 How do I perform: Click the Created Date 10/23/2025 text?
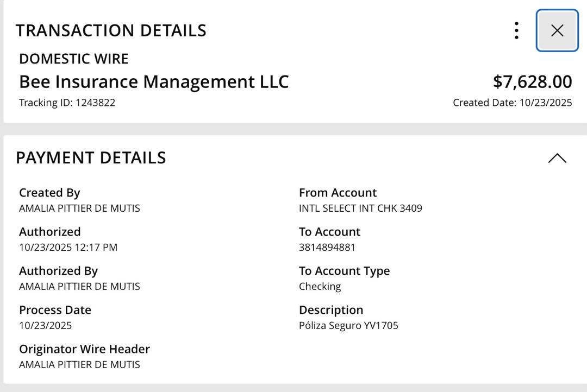point(512,103)
